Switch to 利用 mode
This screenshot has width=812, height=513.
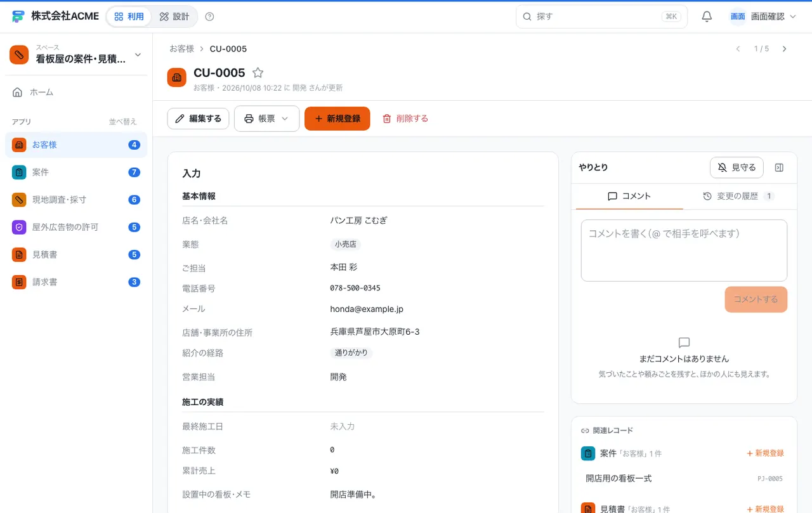click(129, 16)
